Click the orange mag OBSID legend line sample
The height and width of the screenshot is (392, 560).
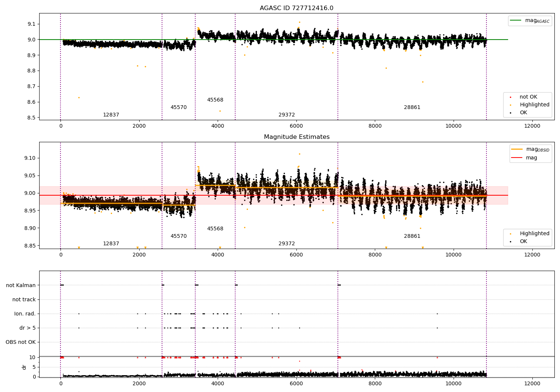[517, 149]
